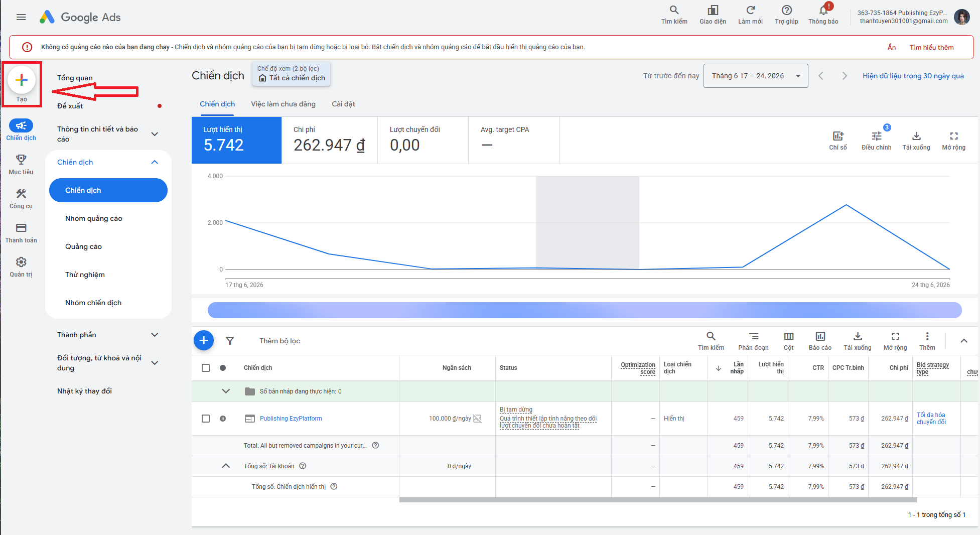
Task: Click the Tạo create plus button
Action: point(22,80)
